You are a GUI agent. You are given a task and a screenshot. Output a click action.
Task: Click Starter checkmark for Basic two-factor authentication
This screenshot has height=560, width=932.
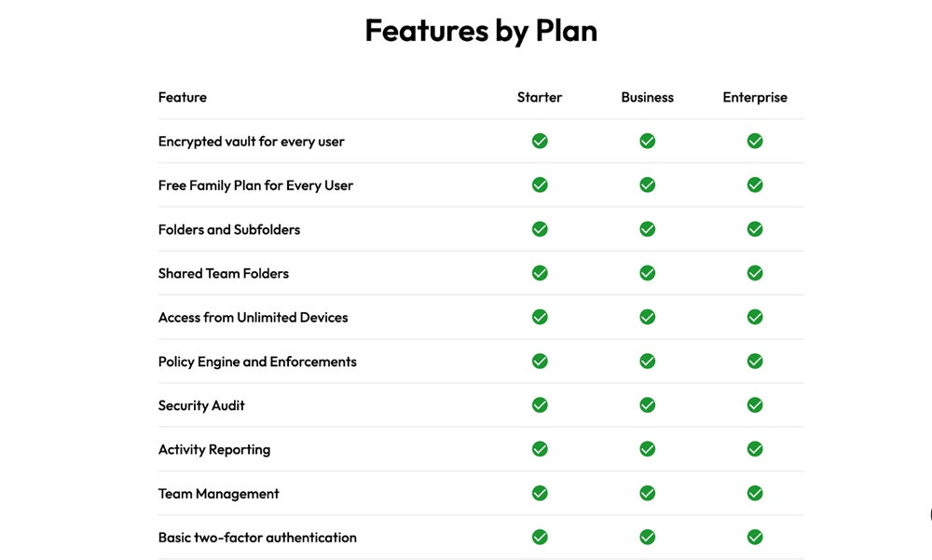coord(540,537)
